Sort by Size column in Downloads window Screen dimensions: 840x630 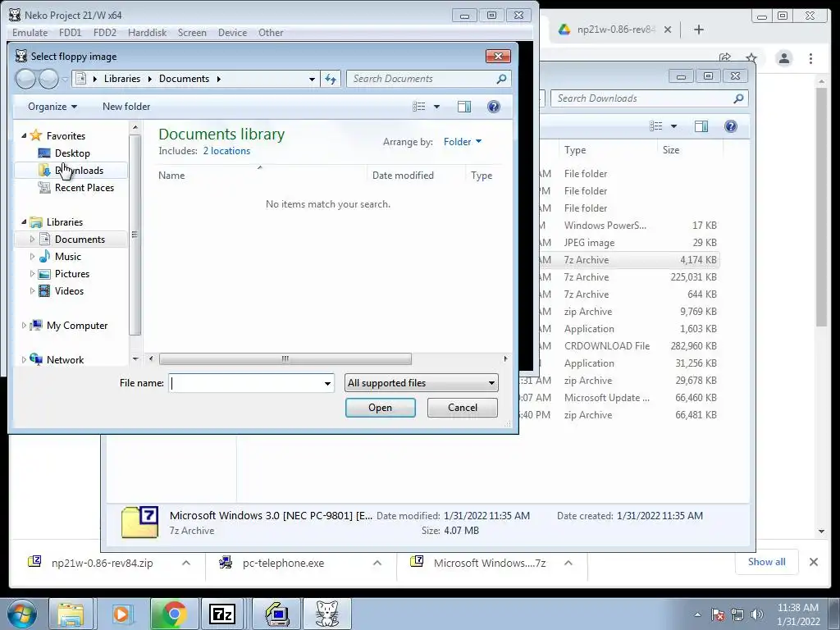click(671, 150)
